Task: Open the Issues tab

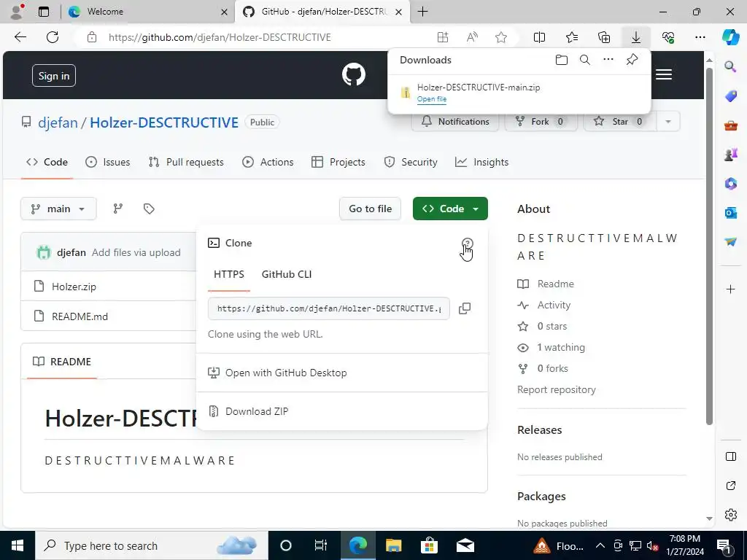Action: 108,163
